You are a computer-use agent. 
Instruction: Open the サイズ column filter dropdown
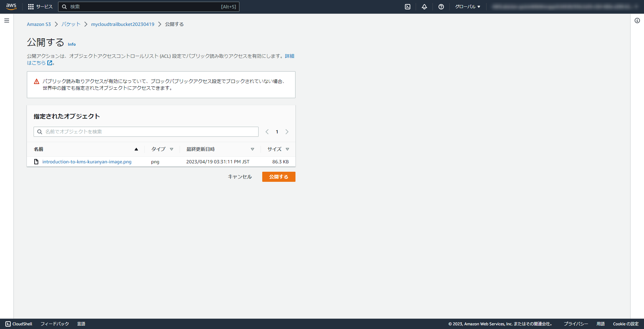click(287, 149)
